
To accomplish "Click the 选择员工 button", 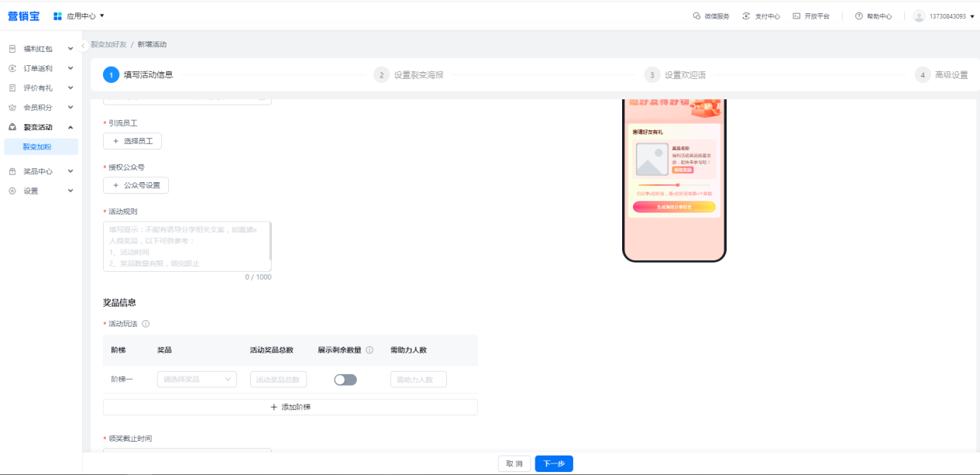I will click(x=132, y=141).
